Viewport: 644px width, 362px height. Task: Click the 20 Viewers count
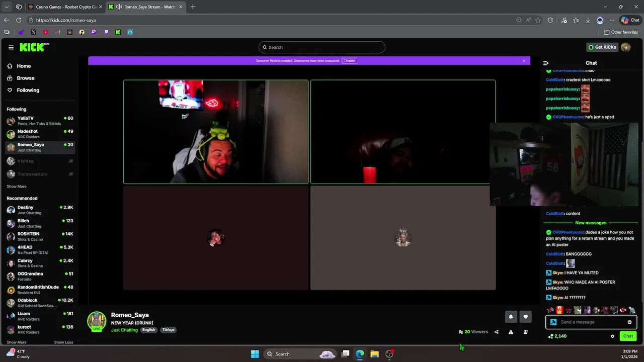tap(473, 332)
